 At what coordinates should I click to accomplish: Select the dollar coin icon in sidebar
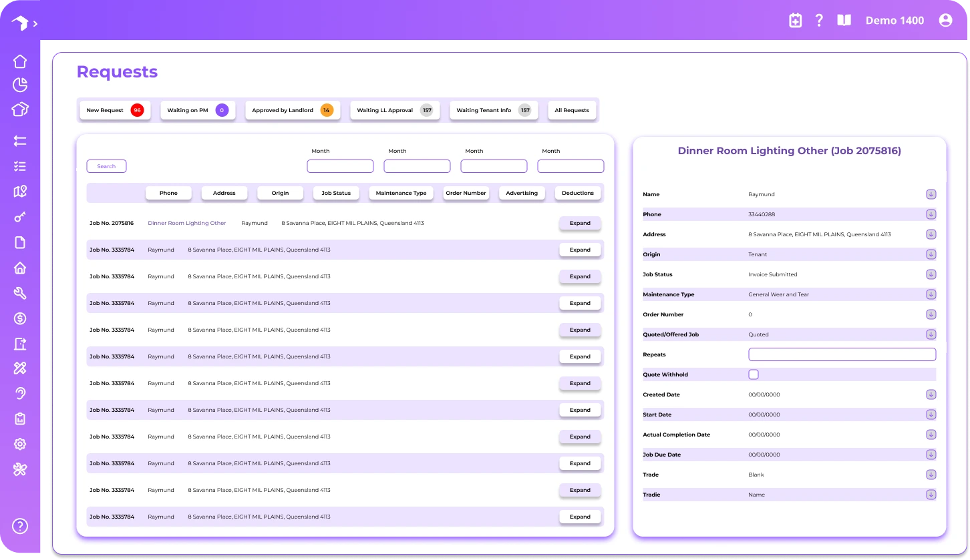point(20,319)
